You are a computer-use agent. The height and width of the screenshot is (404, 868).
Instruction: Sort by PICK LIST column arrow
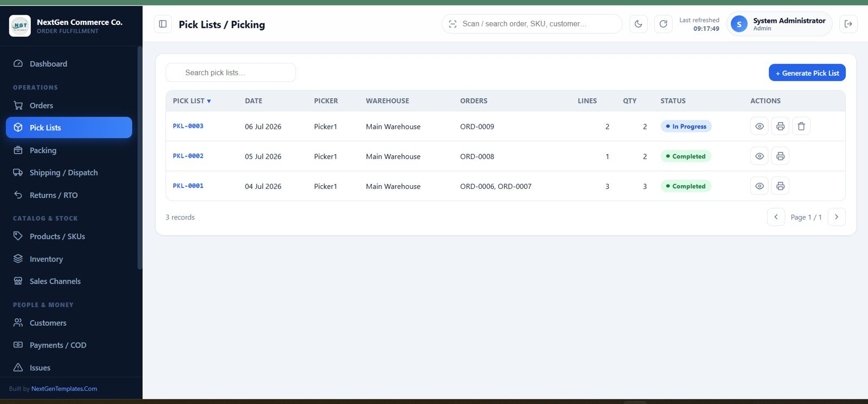click(x=209, y=101)
